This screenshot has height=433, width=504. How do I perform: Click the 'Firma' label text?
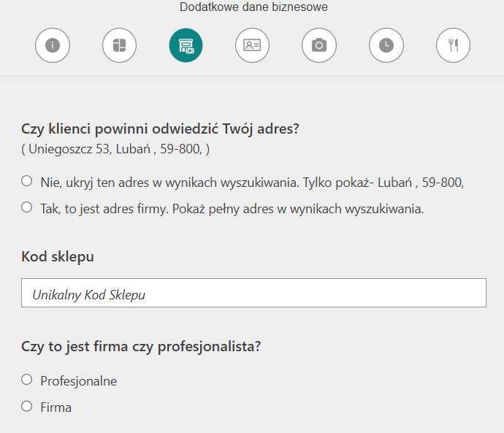[56, 407]
